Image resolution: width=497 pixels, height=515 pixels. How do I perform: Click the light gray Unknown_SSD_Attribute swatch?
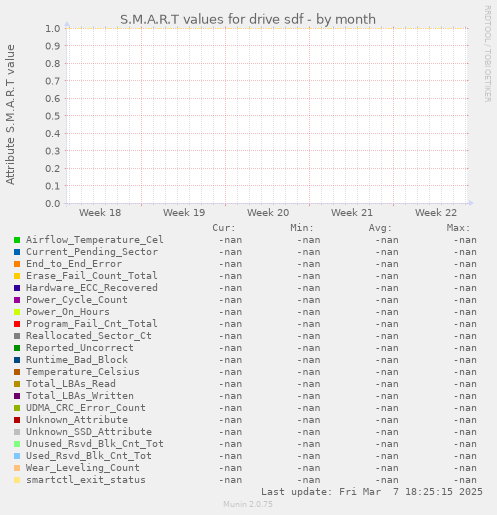[17, 432]
